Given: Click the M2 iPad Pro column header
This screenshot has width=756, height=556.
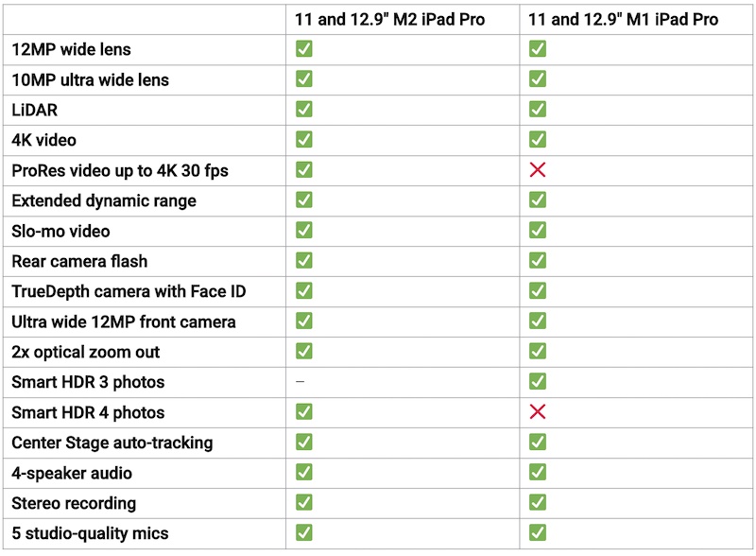Looking at the screenshot, I should 389,19.
